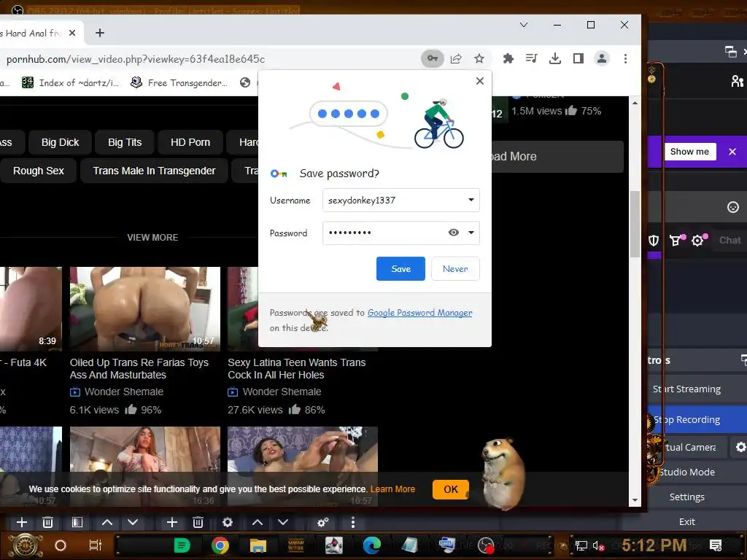Close the Save password popup
This screenshot has width=747, height=560.
(480, 81)
